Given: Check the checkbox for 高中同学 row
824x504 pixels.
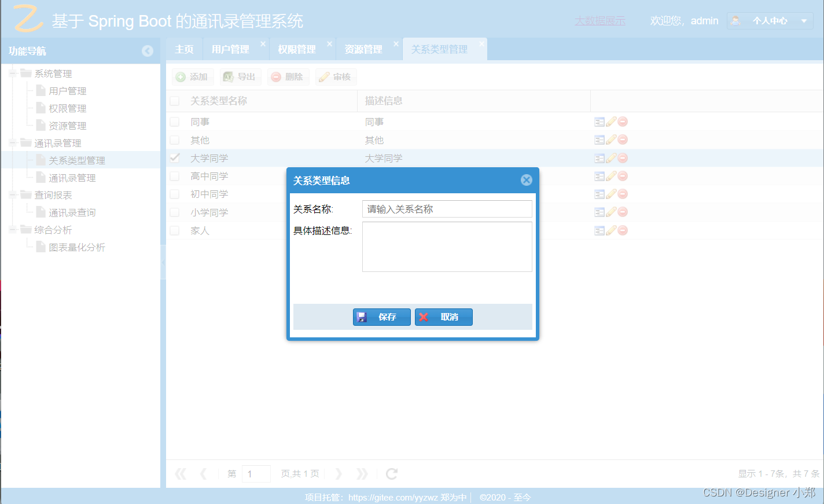Looking at the screenshot, I should coord(174,176).
